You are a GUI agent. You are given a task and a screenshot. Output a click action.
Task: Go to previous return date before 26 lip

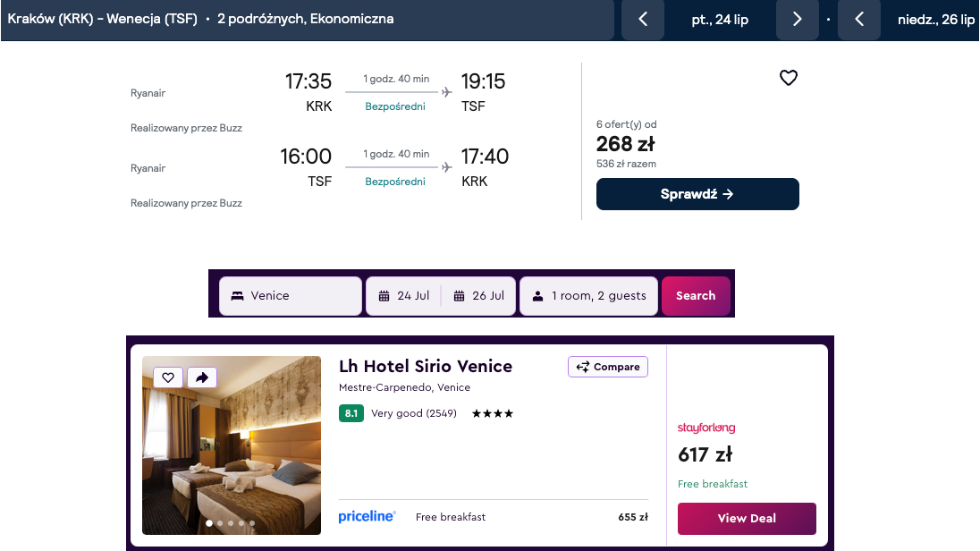coord(859,20)
